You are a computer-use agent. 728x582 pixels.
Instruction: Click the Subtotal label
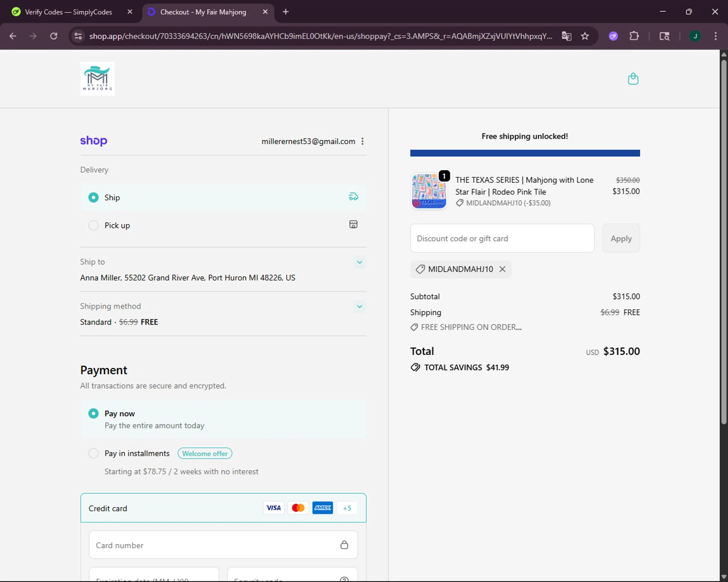point(425,296)
